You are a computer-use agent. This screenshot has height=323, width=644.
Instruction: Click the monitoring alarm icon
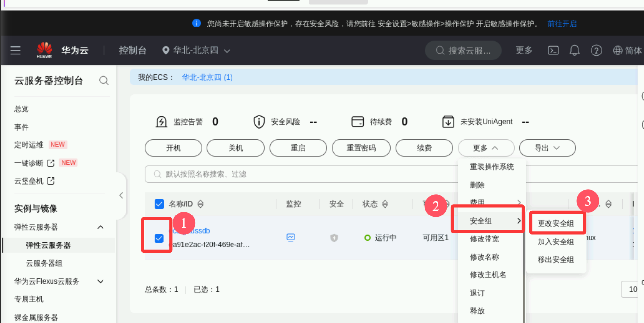tap(161, 122)
